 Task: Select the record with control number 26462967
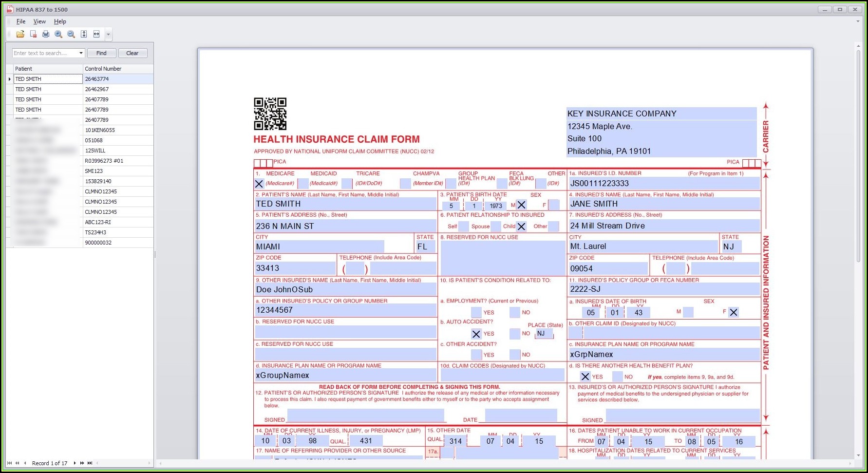tap(97, 89)
